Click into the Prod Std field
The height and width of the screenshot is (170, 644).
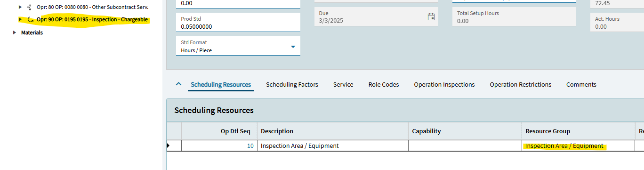tap(238, 23)
